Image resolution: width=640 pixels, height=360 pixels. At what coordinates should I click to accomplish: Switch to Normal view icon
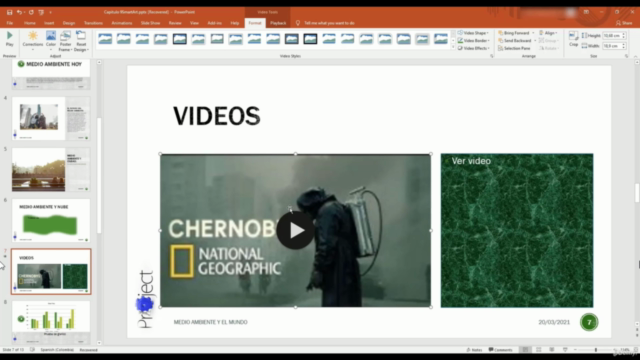525,350
